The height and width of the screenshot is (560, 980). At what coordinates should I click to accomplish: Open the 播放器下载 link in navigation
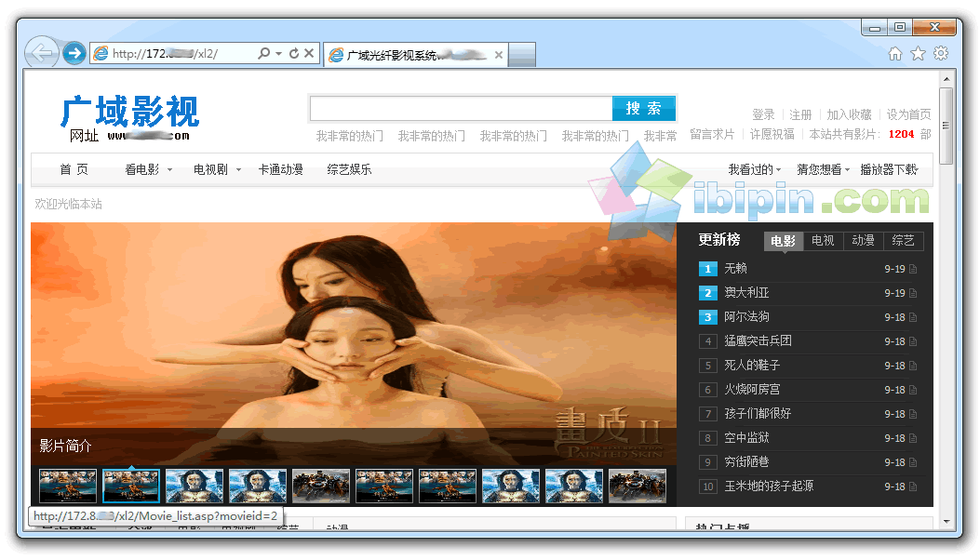click(x=889, y=169)
